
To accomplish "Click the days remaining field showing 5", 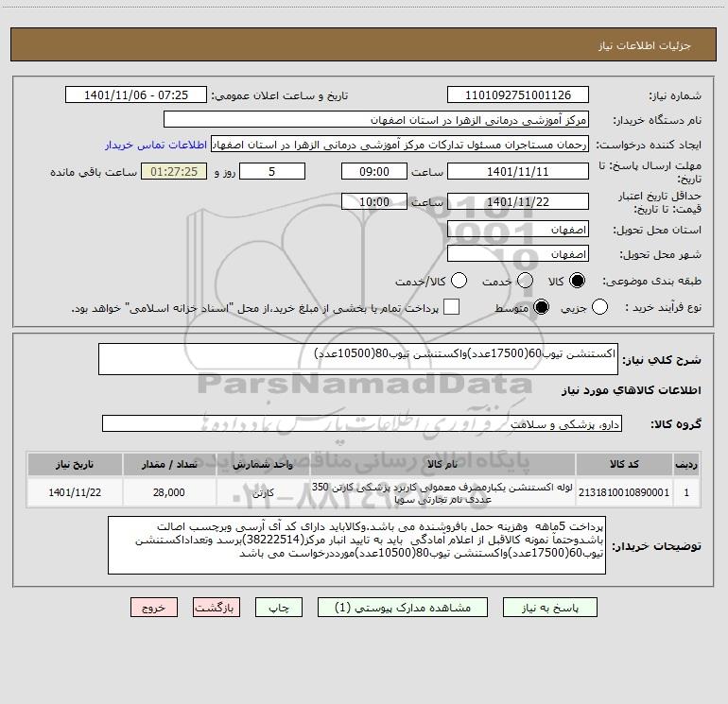I will 272,172.
